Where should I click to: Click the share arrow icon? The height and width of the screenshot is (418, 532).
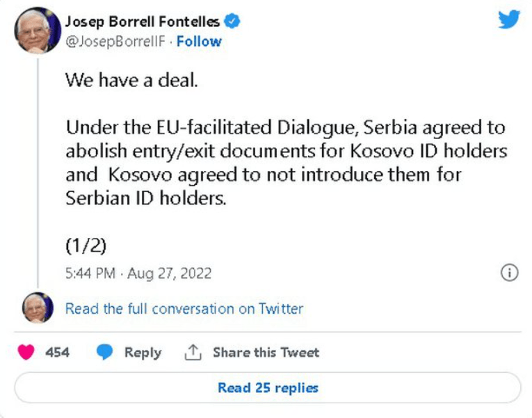192,353
